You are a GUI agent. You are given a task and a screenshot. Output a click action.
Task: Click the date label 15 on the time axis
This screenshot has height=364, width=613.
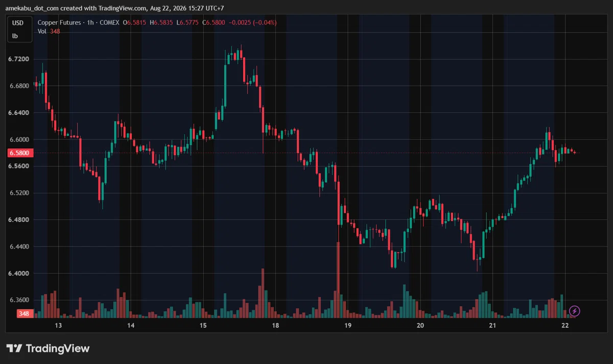(203, 326)
